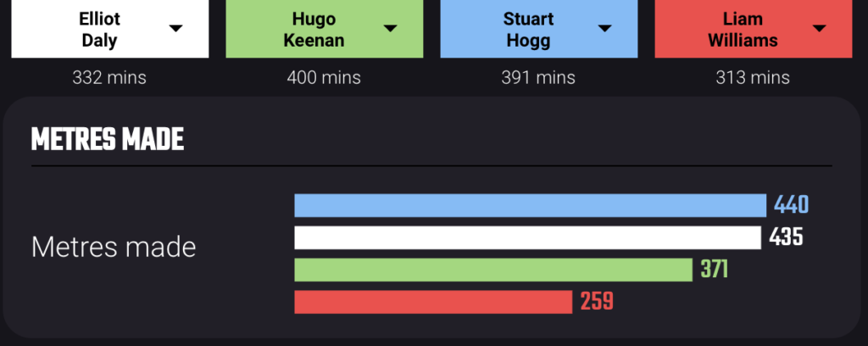Click the METRES MADE section heading
This screenshot has height=346, width=868.
point(108,140)
